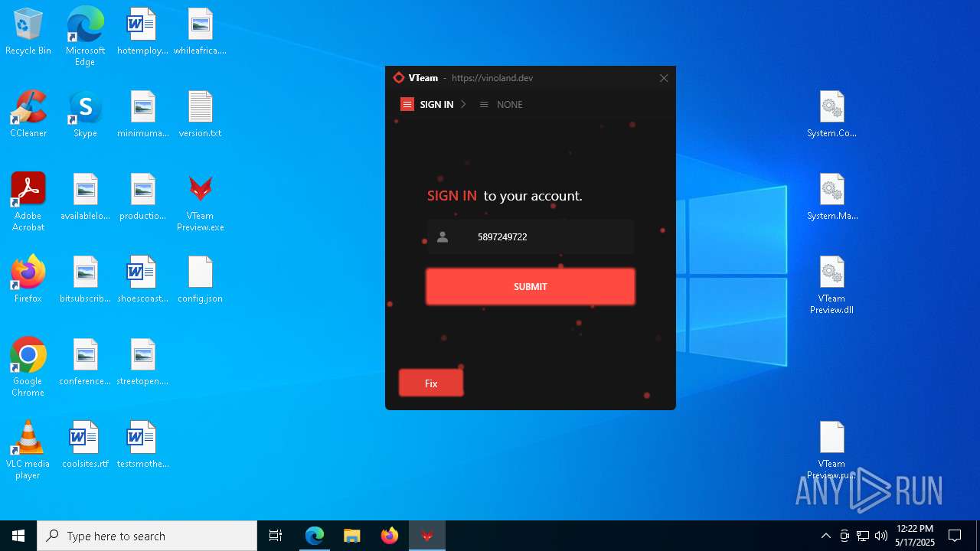Open File Explorer from taskbar

pos(352,536)
